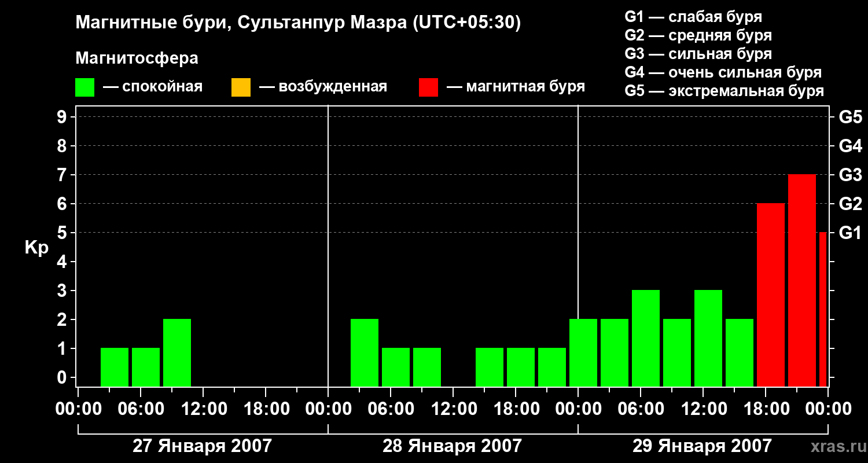Select the red Kp 7 bar
This screenshot has width=868, height=463.
pyautogui.click(x=802, y=281)
